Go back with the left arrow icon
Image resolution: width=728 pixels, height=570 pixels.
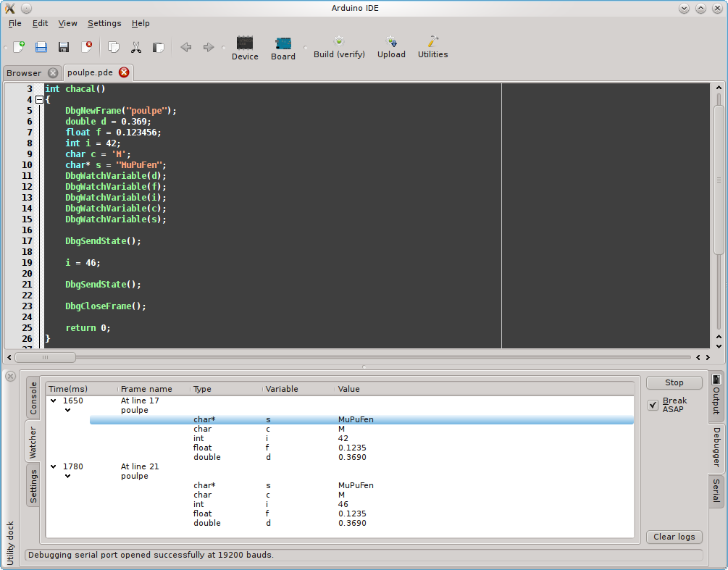186,47
